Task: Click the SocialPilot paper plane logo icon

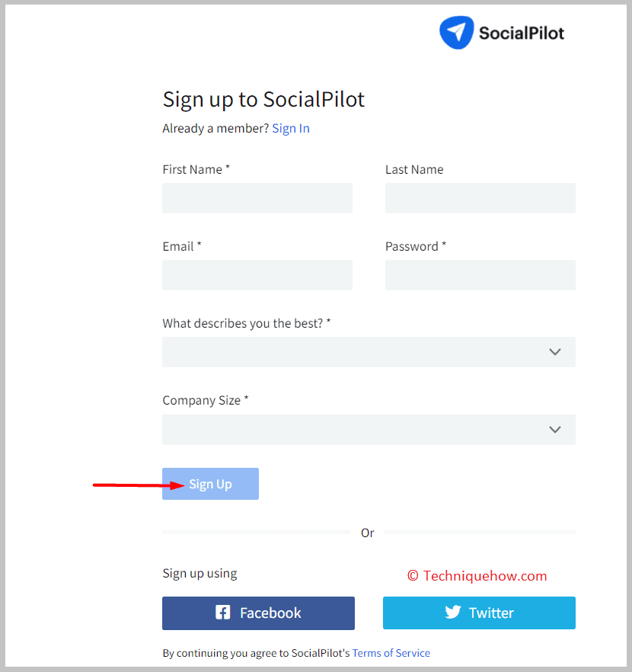Action: coord(456,33)
